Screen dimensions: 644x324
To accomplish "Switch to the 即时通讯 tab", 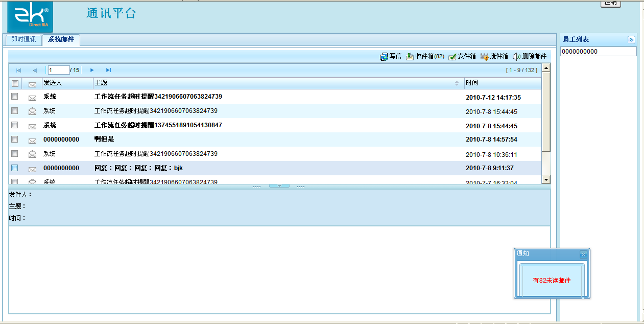I will coord(23,39).
